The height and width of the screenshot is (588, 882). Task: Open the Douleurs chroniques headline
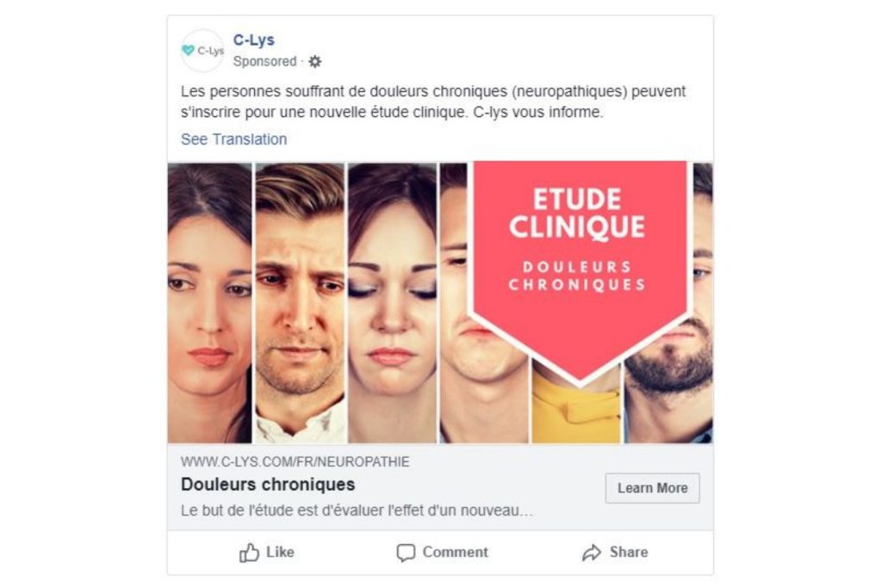pos(268,484)
